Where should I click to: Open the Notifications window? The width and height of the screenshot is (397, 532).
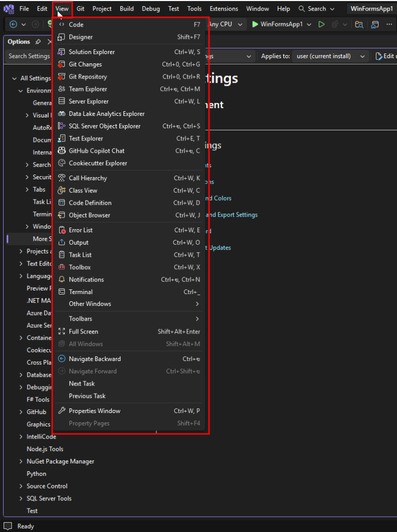129,280
